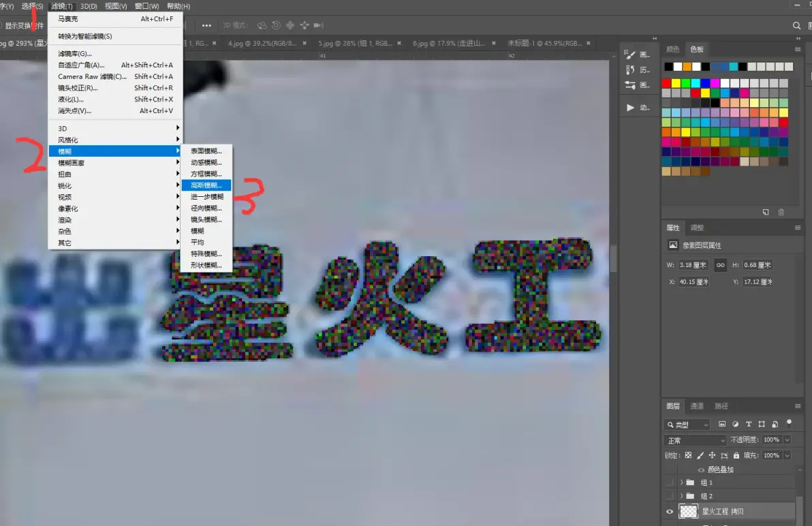
Task: Select the 星火工程 拷贝 layer thumbnail
Action: point(688,512)
